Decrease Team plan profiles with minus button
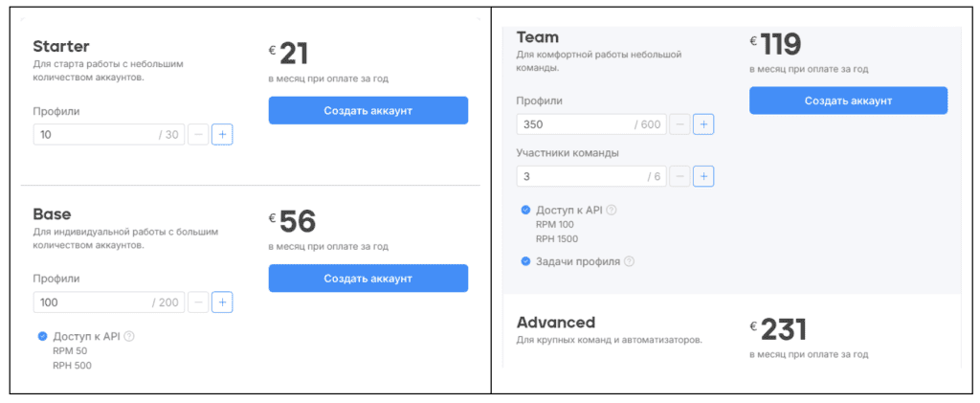 (x=680, y=124)
